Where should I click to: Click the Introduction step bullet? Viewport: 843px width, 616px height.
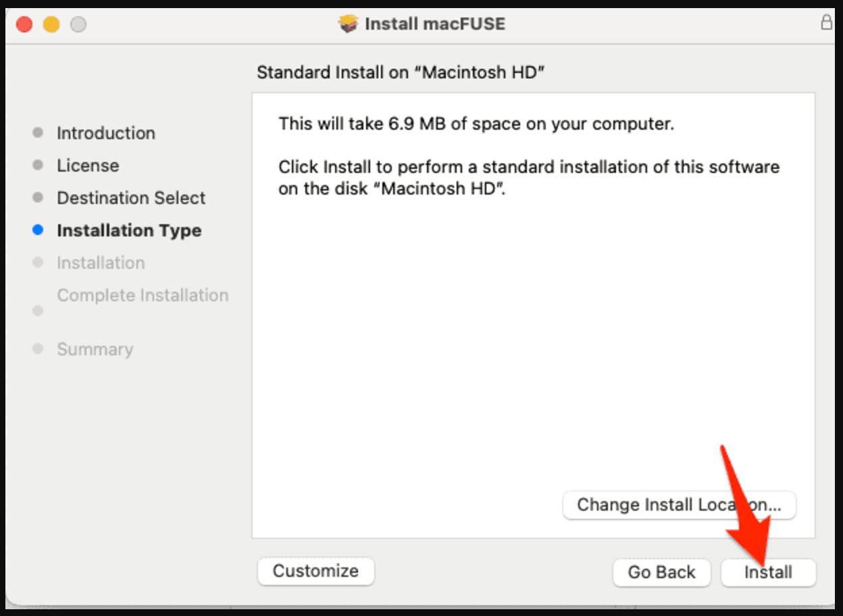click(37, 132)
